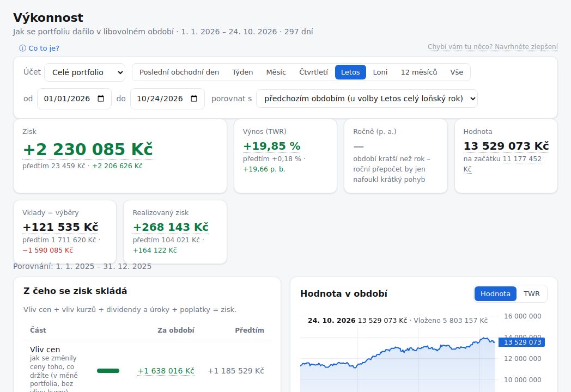Click the realized profit '+268 143 Kč'
Image resolution: width=571 pixels, height=392 pixels.
pos(171,227)
